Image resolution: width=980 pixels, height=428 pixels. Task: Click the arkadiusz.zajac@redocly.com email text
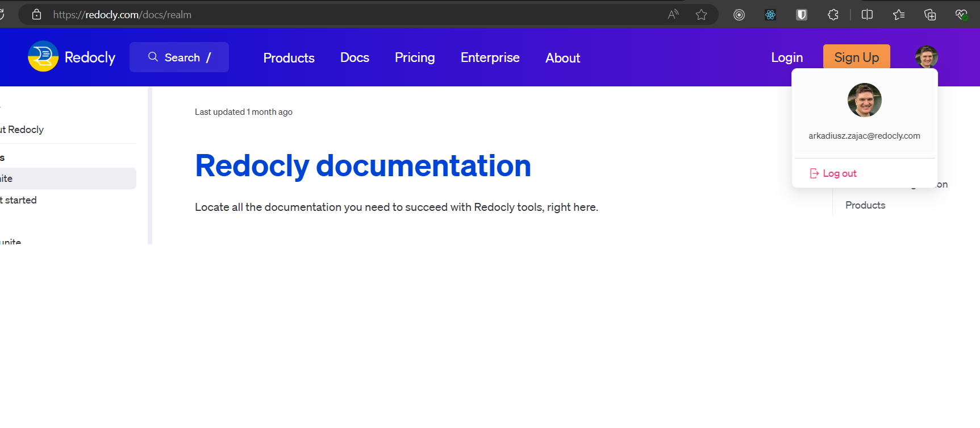coord(864,136)
